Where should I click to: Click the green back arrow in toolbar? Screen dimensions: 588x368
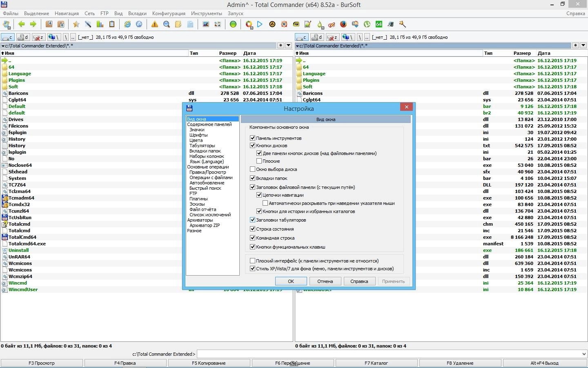click(22, 24)
